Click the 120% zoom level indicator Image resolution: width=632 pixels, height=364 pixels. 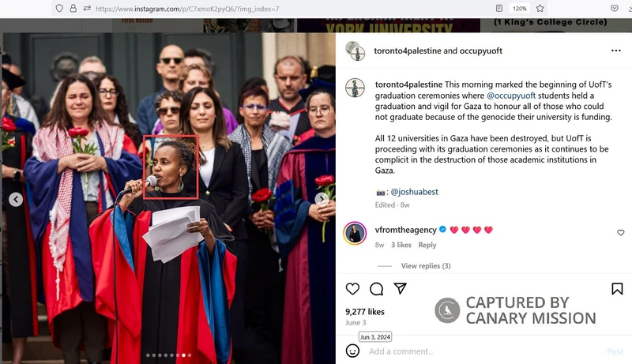(x=520, y=9)
